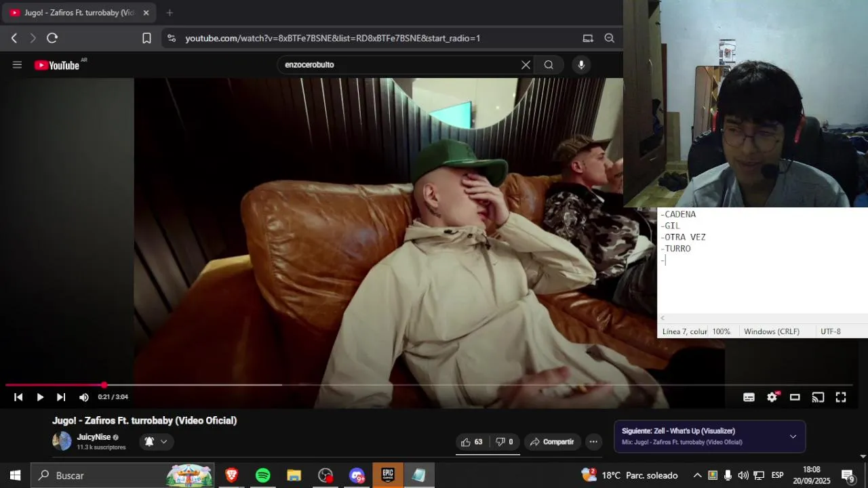Viewport: 868px width, 488px height.
Task: Open more actions three-dot menu
Action: click(593, 442)
